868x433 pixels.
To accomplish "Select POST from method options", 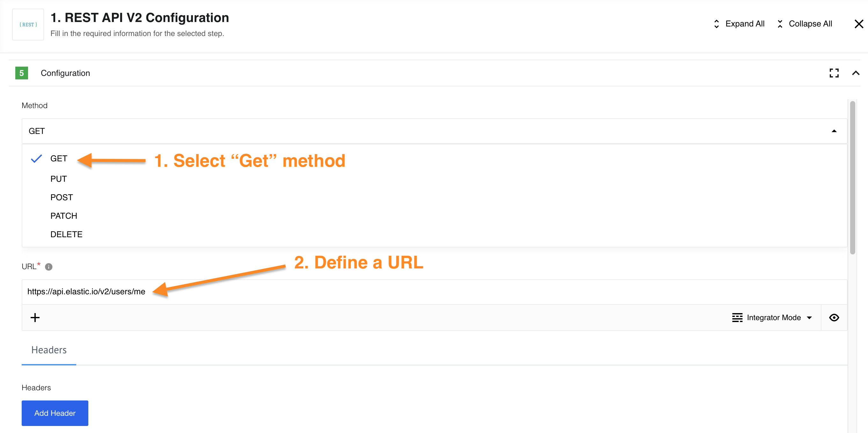I will [62, 197].
